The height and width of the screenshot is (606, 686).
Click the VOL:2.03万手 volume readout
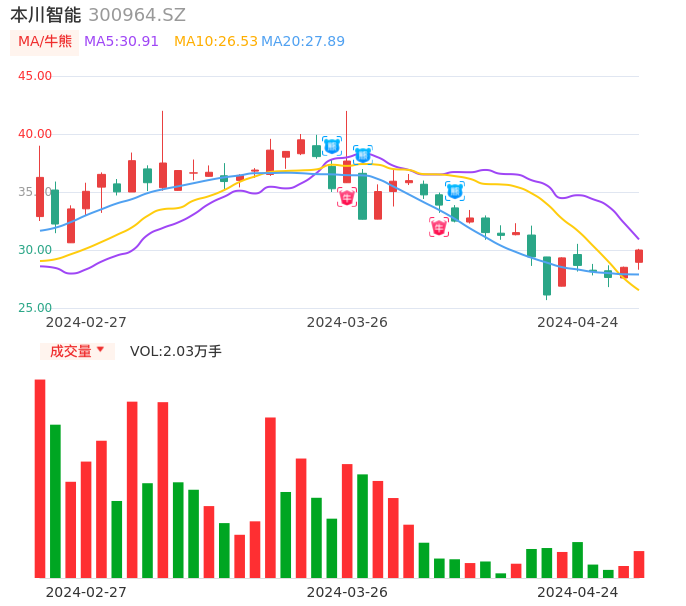(176, 351)
